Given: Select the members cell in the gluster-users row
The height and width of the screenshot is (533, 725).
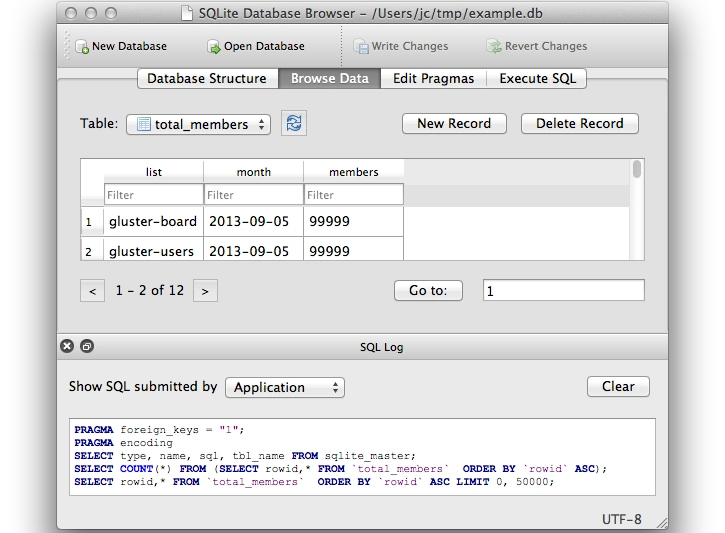Looking at the screenshot, I should [354, 250].
